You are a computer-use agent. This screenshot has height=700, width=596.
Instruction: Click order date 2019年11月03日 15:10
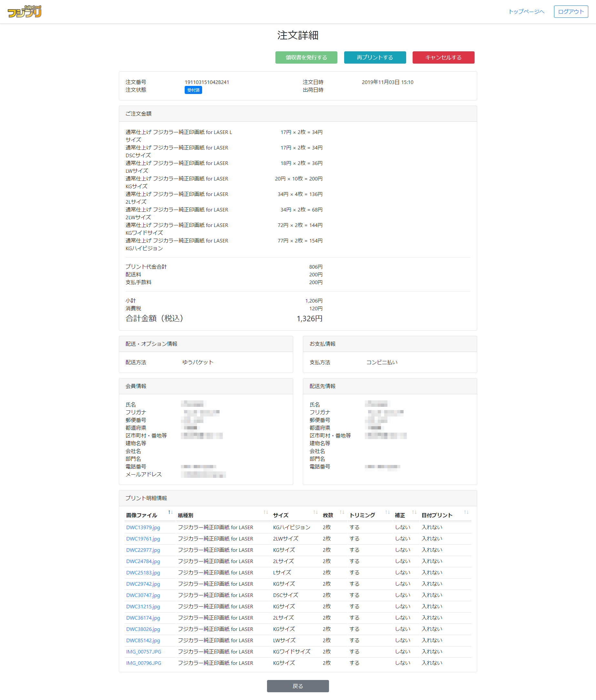coord(387,82)
